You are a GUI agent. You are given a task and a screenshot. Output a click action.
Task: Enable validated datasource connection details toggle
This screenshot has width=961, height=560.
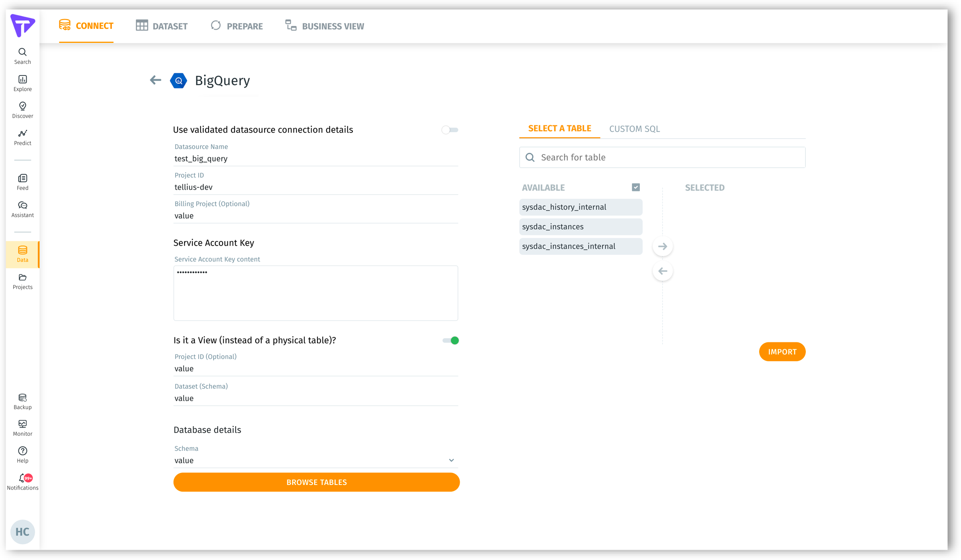pos(450,130)
